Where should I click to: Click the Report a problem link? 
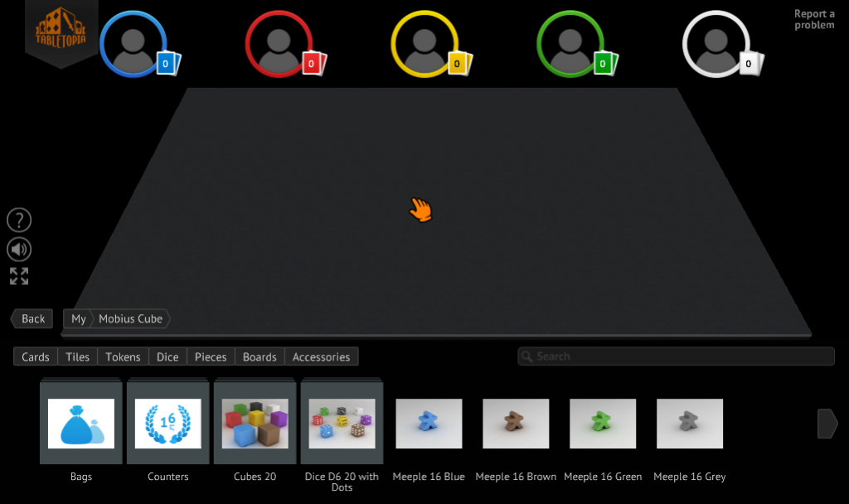813,19
